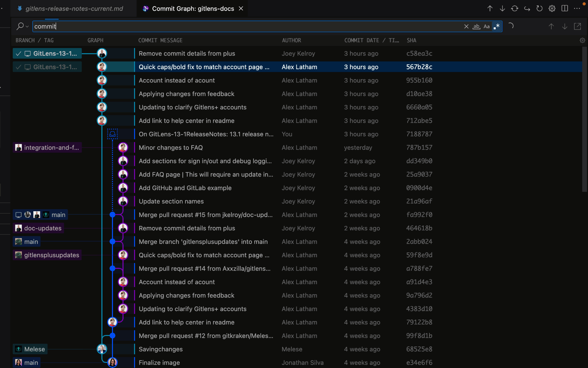
Task: Click avatar node for 'Finalize image' commit
Action: point(112,362)
